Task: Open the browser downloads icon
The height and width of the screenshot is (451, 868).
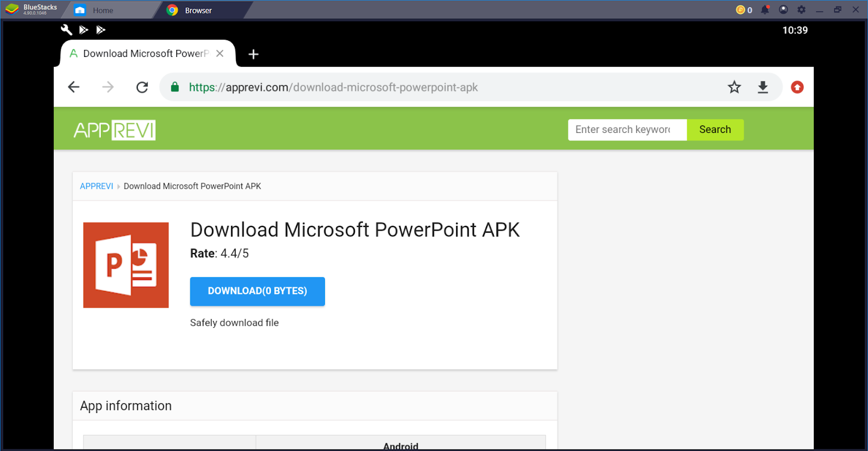Action: click(763, 87)
